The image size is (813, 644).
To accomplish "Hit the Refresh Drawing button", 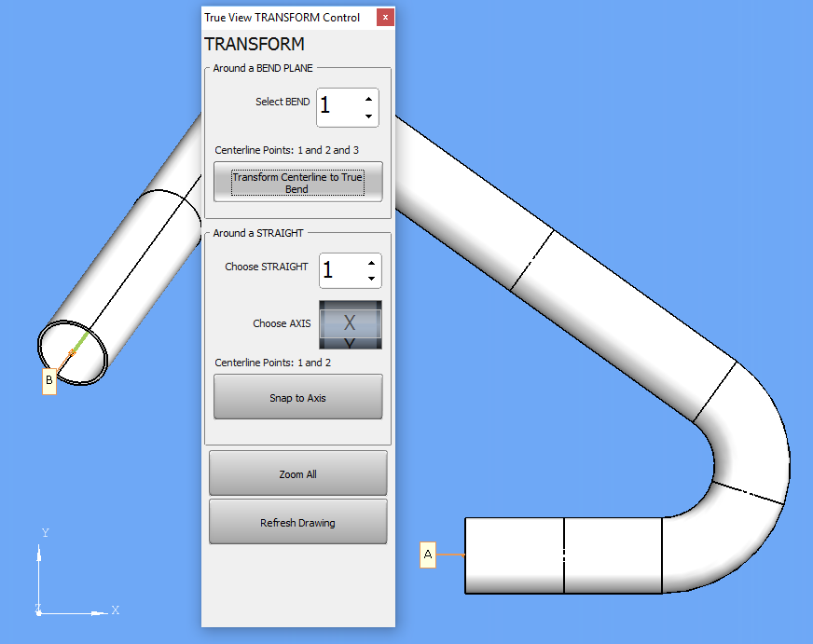I will 297,522.
